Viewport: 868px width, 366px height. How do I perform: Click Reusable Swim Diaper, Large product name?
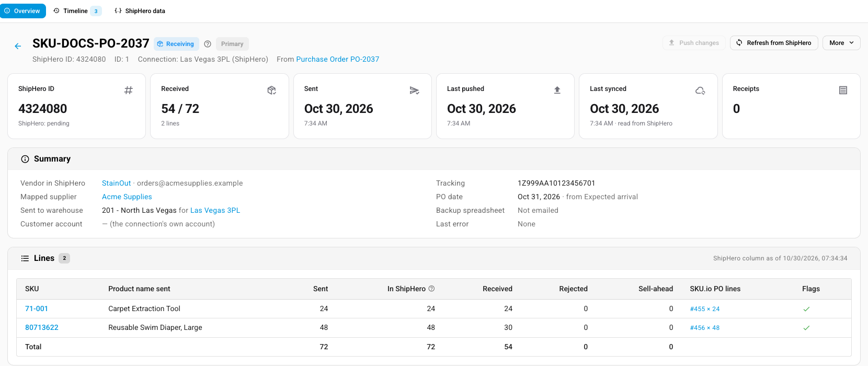[x=155, y=327]
